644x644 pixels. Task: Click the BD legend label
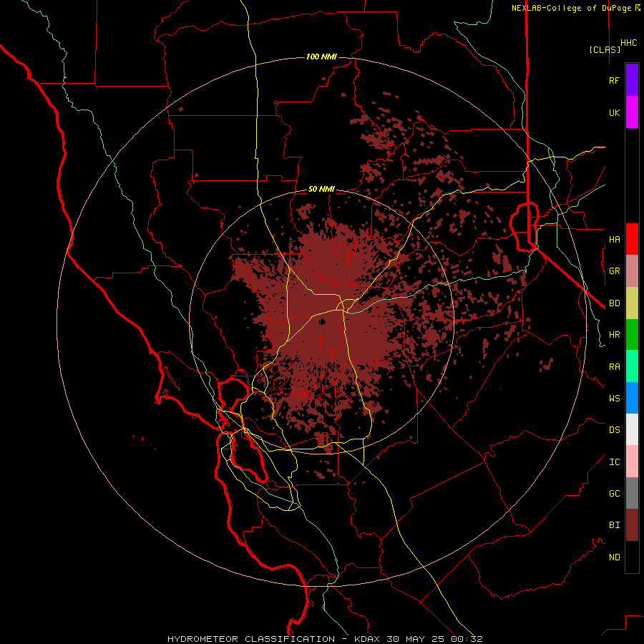[x=614, y=303]
